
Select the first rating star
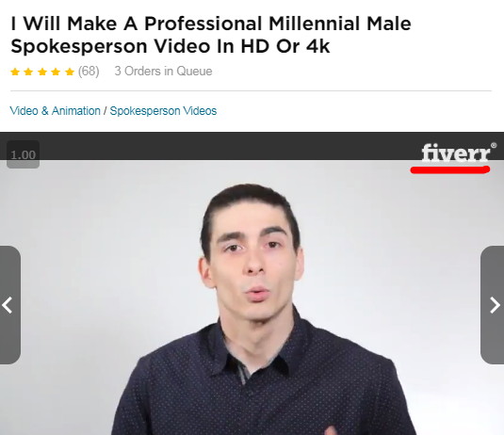coord(15,72)
